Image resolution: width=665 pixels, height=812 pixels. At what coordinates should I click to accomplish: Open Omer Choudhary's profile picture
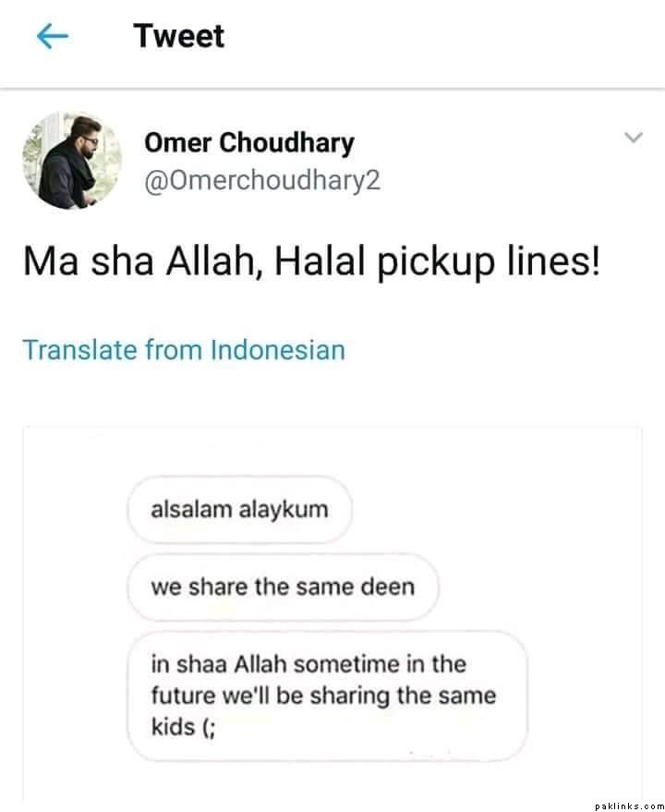pyautogui.click(x=72, y=161)
